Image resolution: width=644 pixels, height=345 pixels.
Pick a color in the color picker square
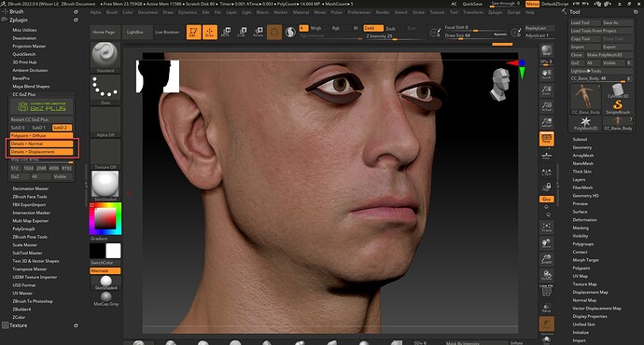pyautogui.click(x=105, y=218)
